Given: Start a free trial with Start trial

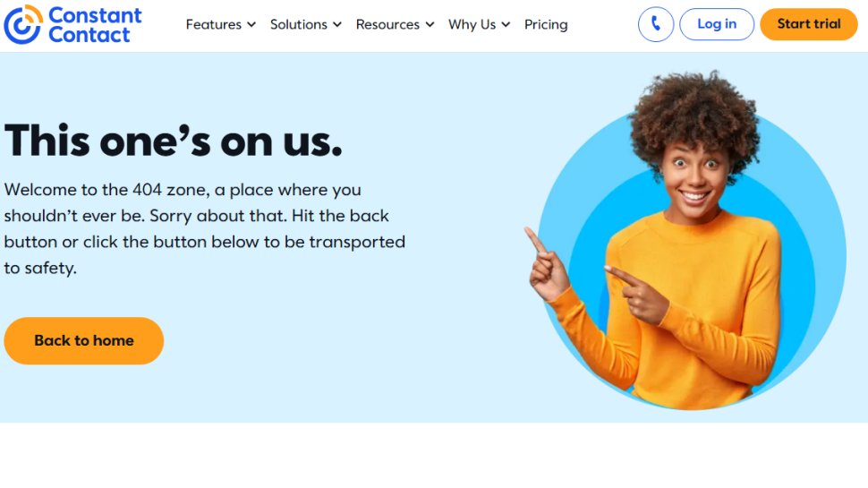Looking at the screenshot, I should tap(809, 24).
